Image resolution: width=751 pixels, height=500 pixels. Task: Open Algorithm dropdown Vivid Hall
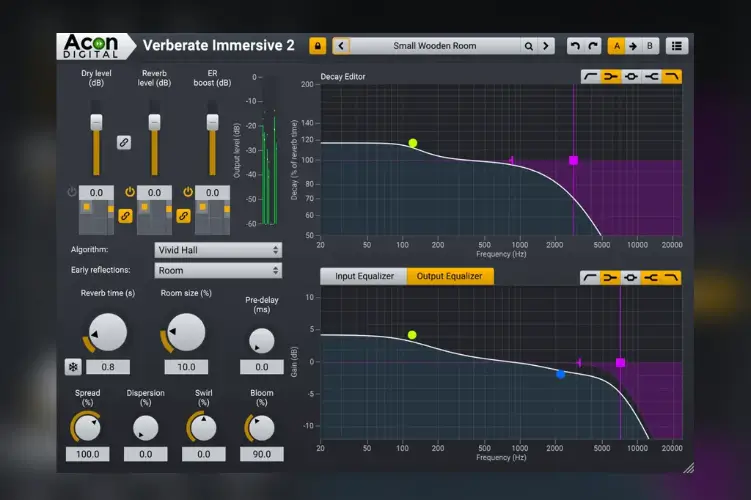pos(218,250)
